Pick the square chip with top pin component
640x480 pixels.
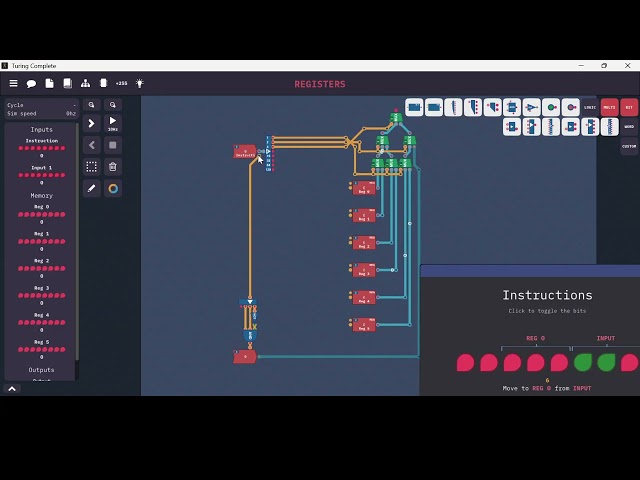tap(512, 107)
